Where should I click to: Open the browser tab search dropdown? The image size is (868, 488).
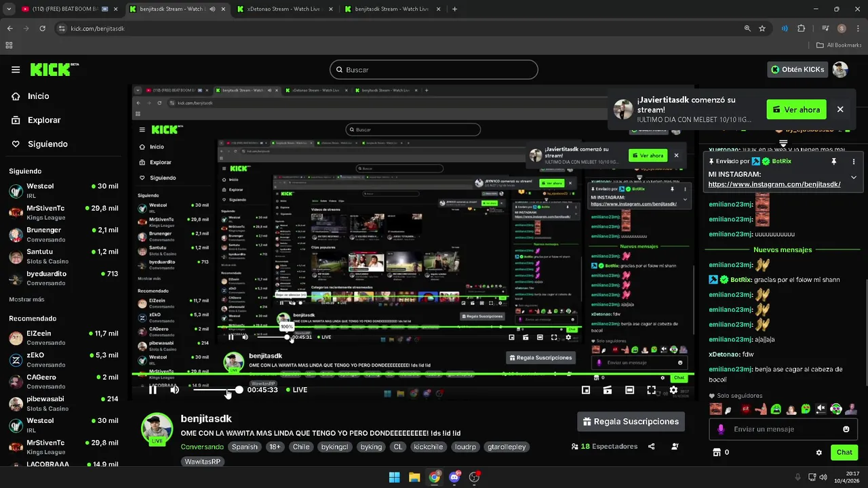click(9, 9)
